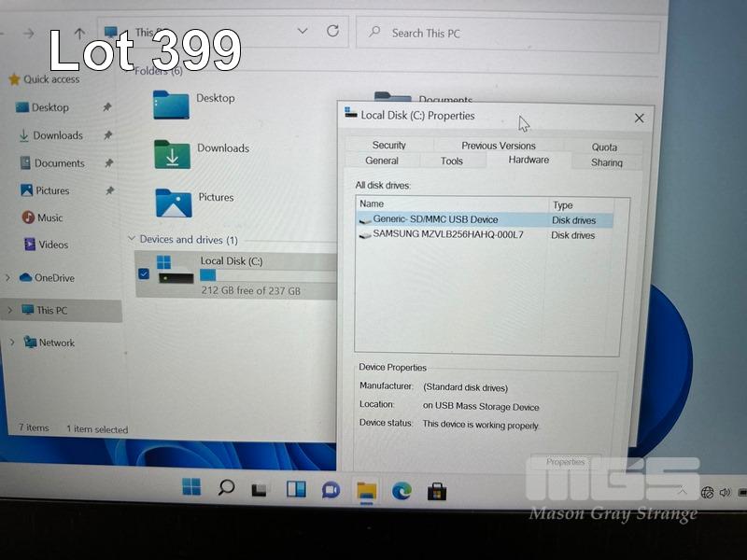Screen dimensions: 747x560
Task: Open the Downloads folder icon
Action: [173, 154]
